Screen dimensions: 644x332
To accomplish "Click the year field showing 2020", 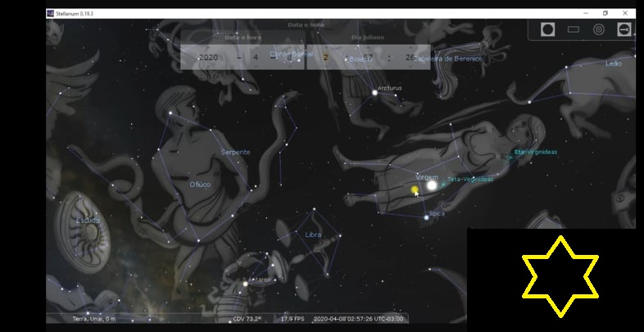I will tap(208, 57).
